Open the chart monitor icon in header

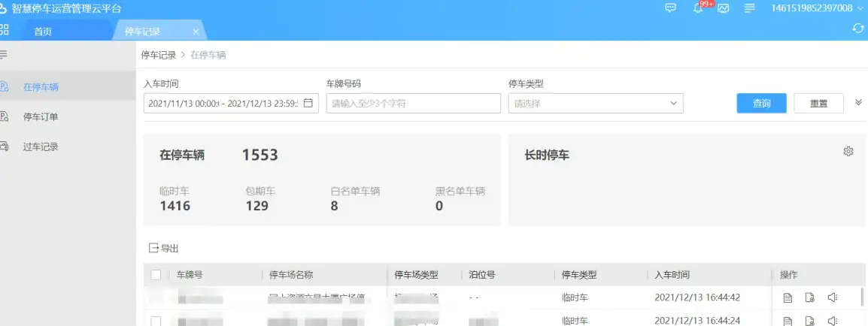tap(724, 8)
